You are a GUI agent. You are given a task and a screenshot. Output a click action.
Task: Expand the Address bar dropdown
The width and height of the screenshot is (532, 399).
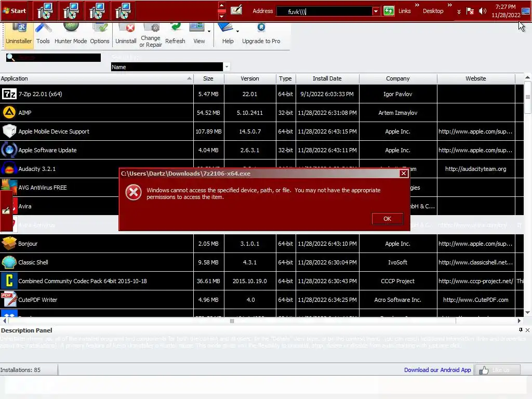pyautogui.click(x=376, y=11)
